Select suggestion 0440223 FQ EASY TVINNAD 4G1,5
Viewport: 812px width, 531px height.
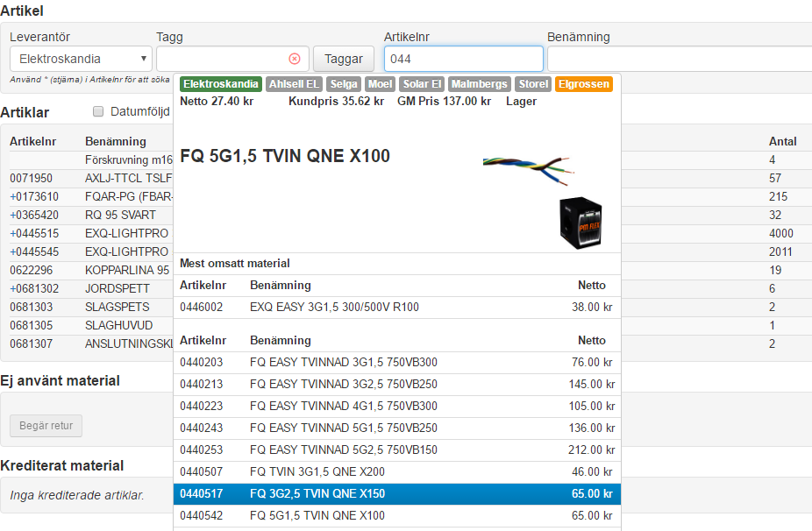click(397, 407)
